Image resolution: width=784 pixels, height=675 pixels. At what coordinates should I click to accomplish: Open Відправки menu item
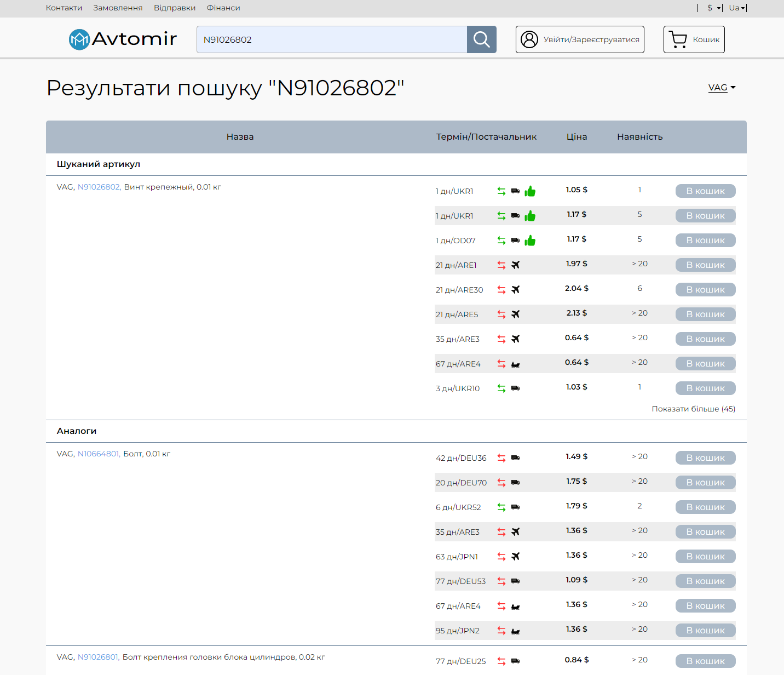pos(175,8)
